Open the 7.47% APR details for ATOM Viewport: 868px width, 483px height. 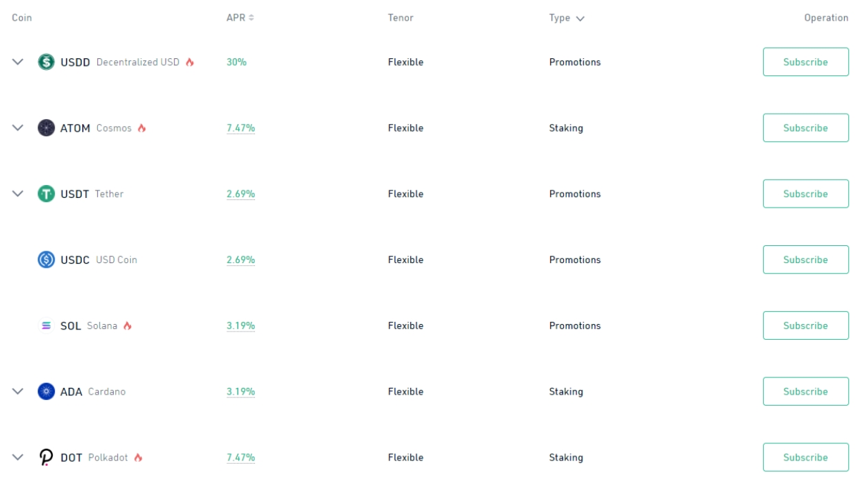click(241, 127)
